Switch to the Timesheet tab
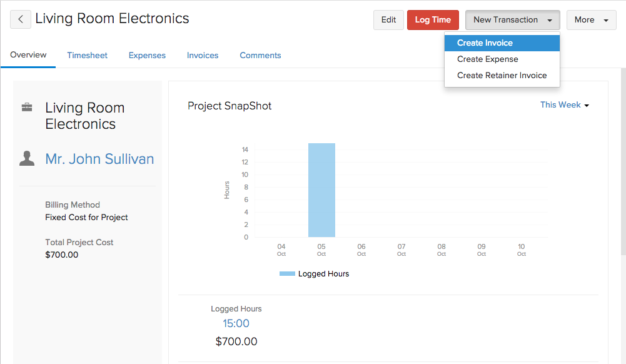Viewport: 626px width, 364px height. click(87, 56)
